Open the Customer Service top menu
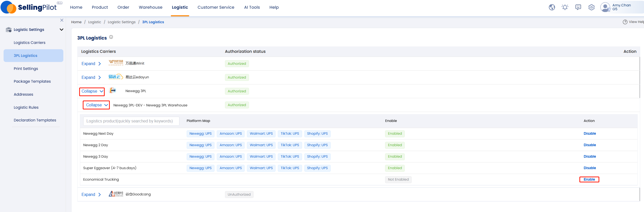 [216, 7]
